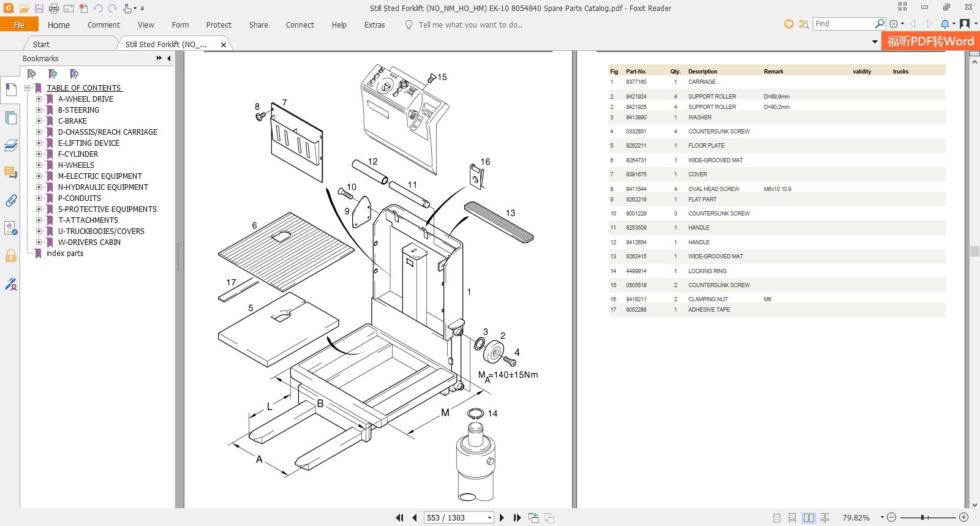The height and width of the screenshot is (526, 980).
Task: Click the zoom in plus button
Action: [963, 517]
